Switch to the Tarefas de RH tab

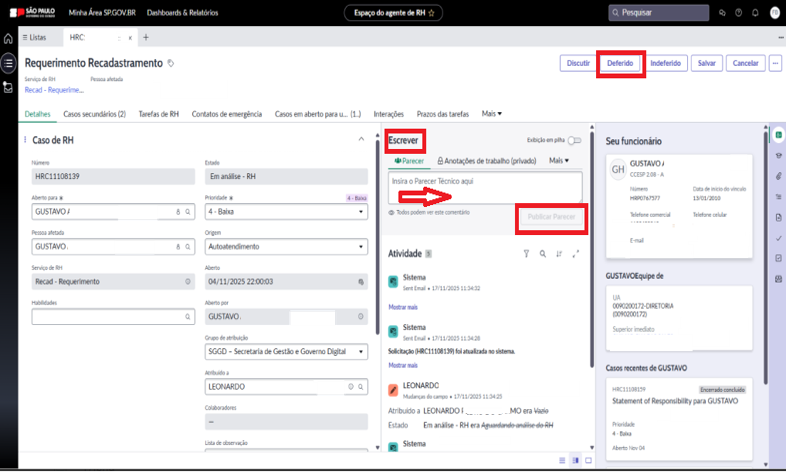coord(158,113)
